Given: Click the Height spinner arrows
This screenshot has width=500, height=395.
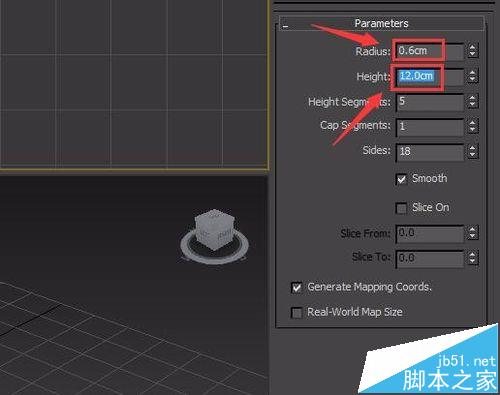Looking at the screenshot, I should tap(472, 76).
